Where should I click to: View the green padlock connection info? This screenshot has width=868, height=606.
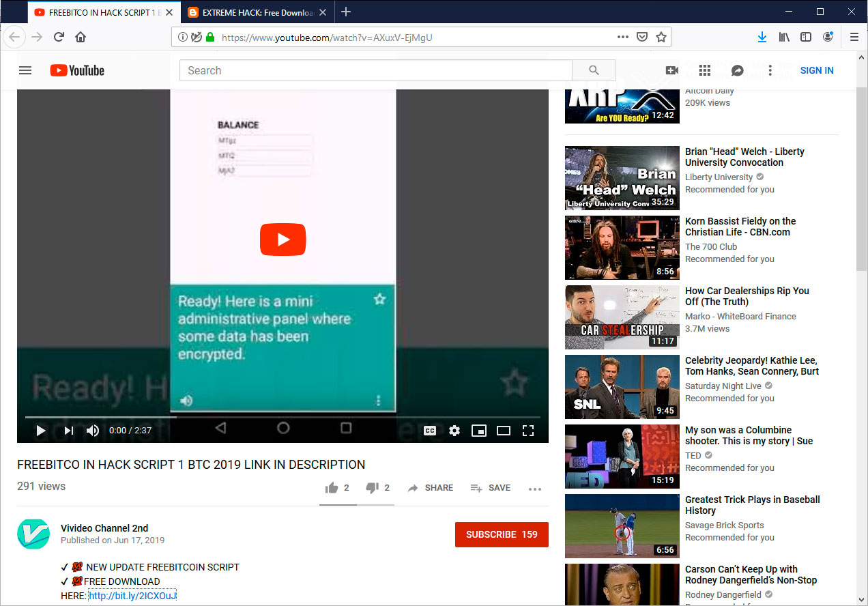pos(209,38)
